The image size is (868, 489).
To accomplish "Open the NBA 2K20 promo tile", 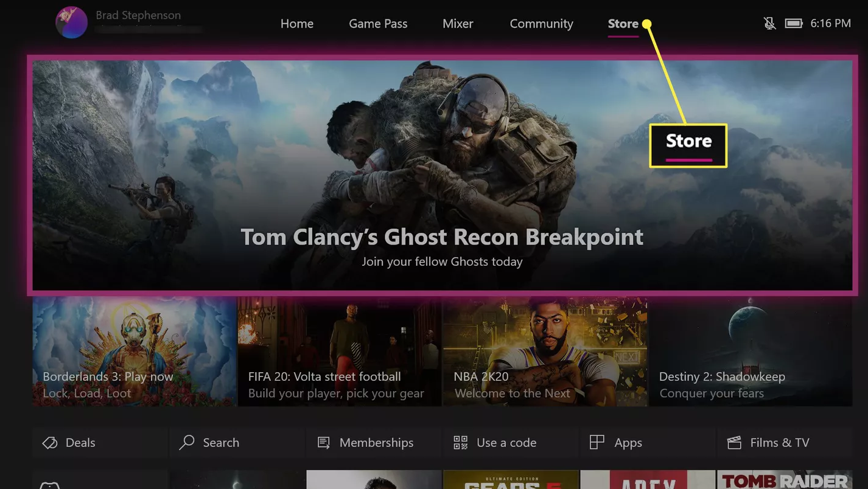I will tap(545, 352).
